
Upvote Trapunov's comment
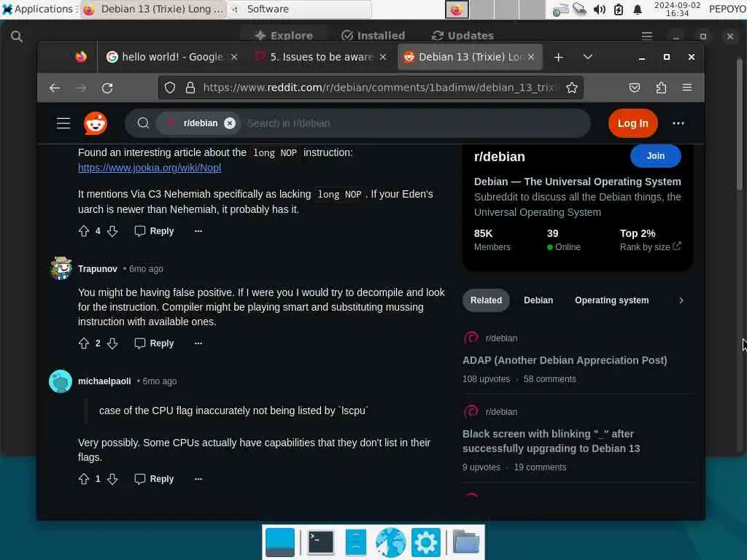(84, 343)
